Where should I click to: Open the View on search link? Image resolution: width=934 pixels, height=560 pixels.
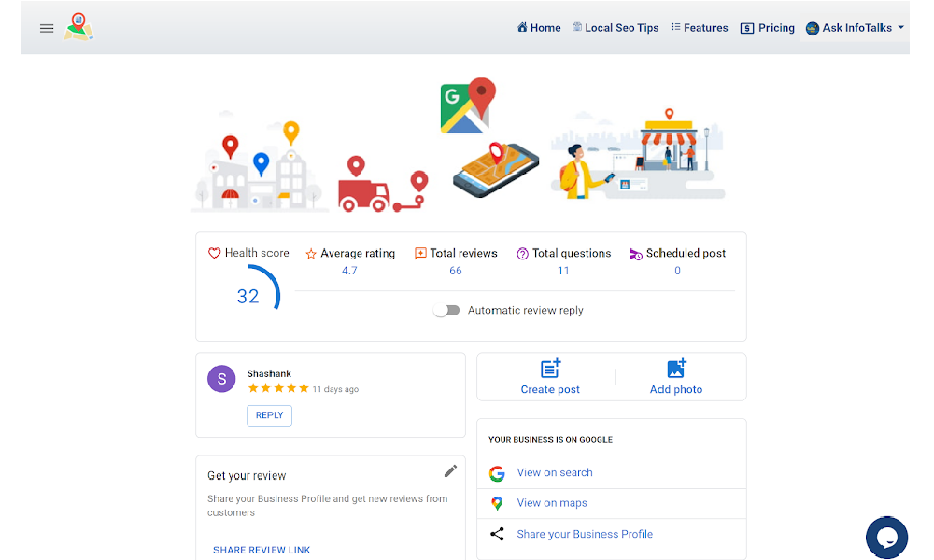(x=555, y=473)
